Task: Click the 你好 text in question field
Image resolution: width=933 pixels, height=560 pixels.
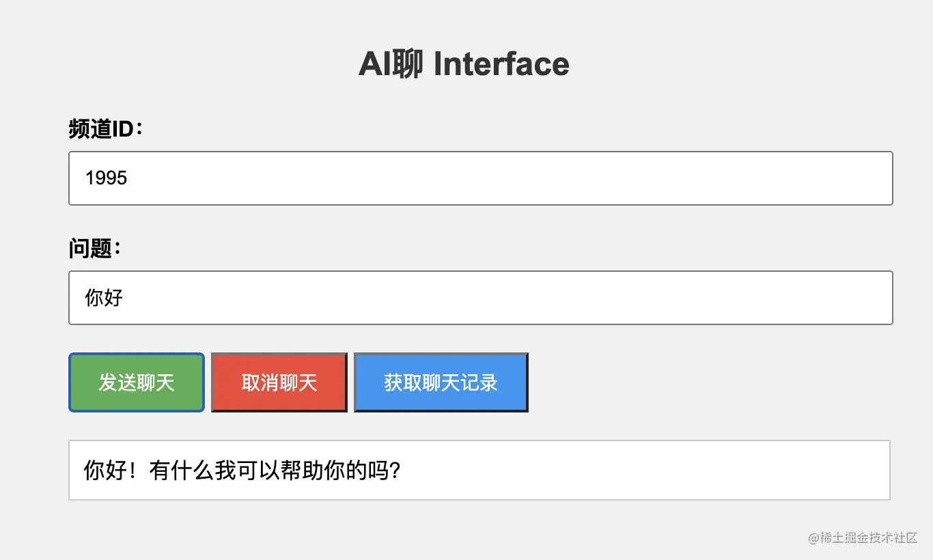Action: [x=104, y=298]
